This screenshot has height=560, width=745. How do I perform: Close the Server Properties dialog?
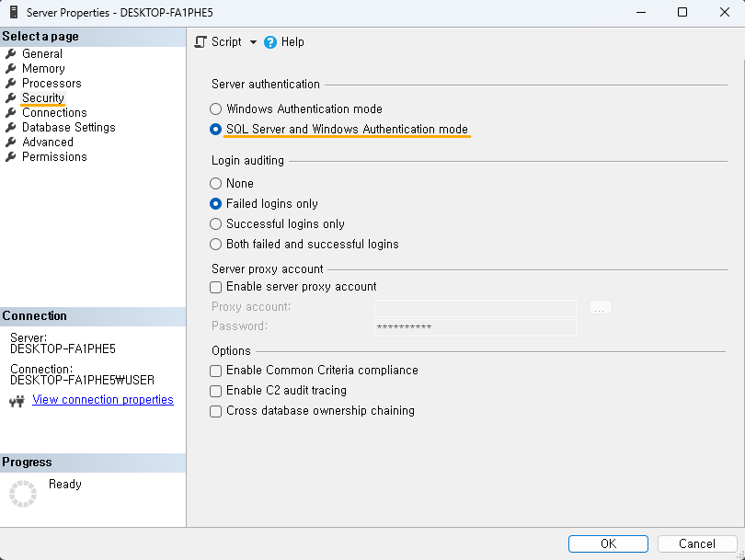point(724,12)
